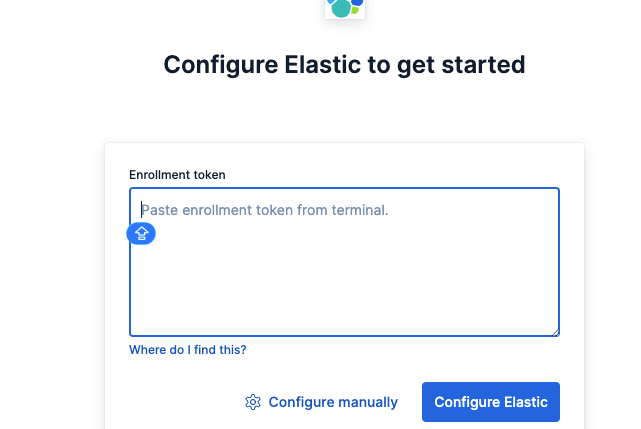Click the gear icon beside Configure manually
This screenshot has height=429, width=641.
(x=253, y=402)
